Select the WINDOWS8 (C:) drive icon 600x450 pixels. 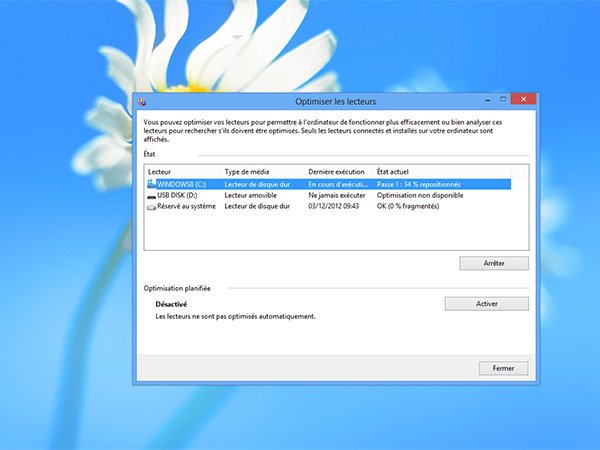coord(152,184)
